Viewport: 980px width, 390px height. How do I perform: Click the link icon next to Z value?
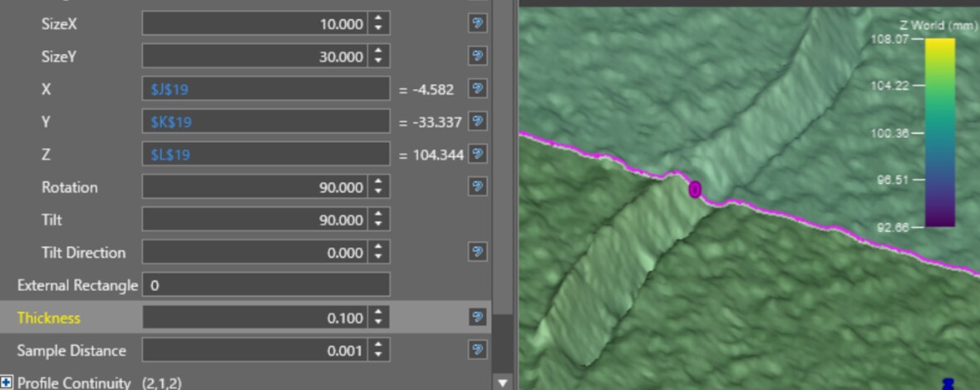pyautogui.click(x=477, y=154)
